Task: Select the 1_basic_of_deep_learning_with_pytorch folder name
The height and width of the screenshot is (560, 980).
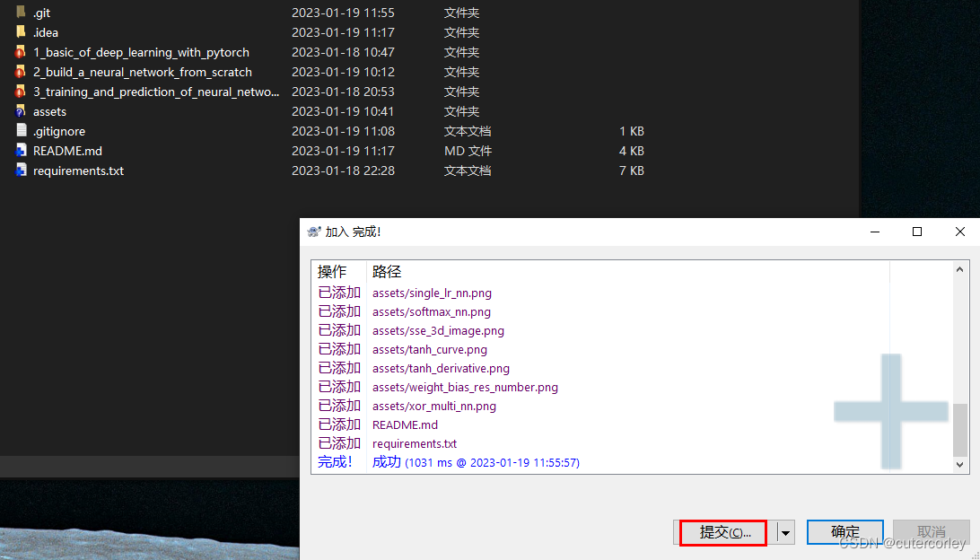Action: [x=141, y=52]
